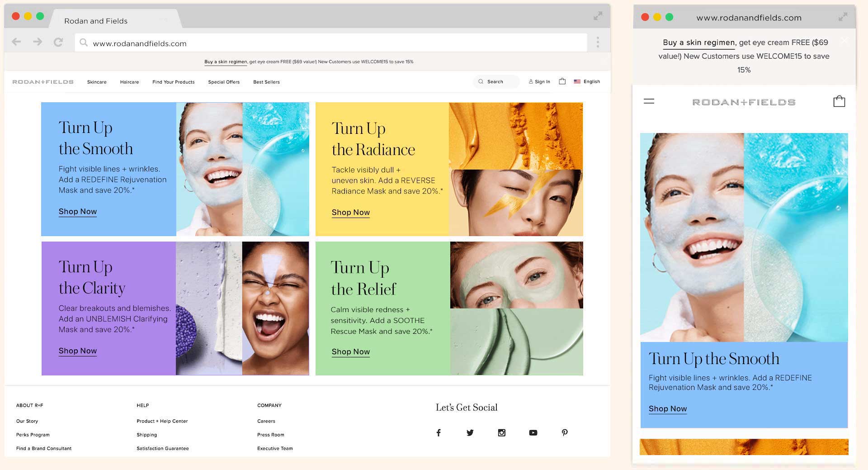This screenshot has height=470, width=868.
Task: Open Satisfaction Guarantee footer link
Action: pos(163,448)
